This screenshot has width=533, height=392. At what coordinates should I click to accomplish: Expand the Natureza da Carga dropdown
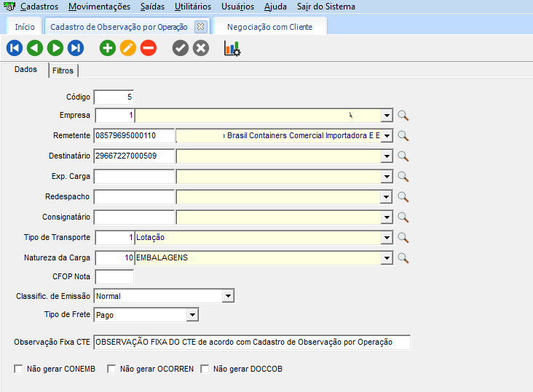point(387,258)
